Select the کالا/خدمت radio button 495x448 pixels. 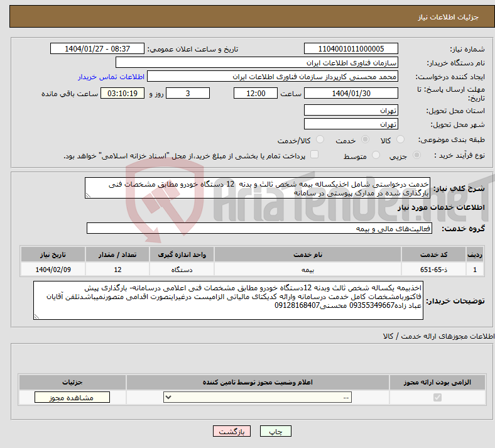320,139
